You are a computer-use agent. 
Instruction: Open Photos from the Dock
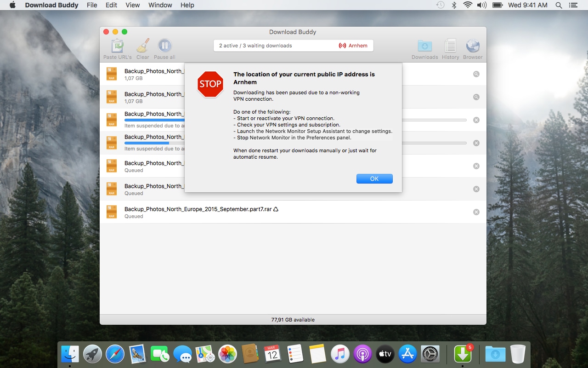coord(227,354)
